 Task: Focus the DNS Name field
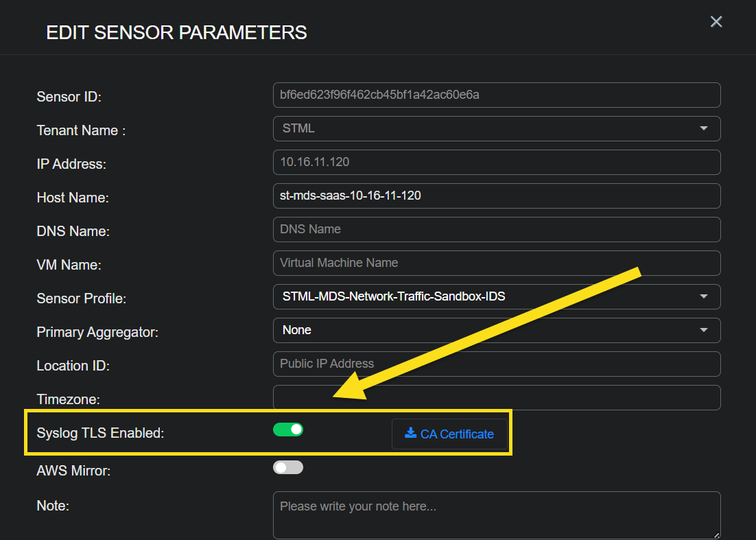tap(496, 229)
